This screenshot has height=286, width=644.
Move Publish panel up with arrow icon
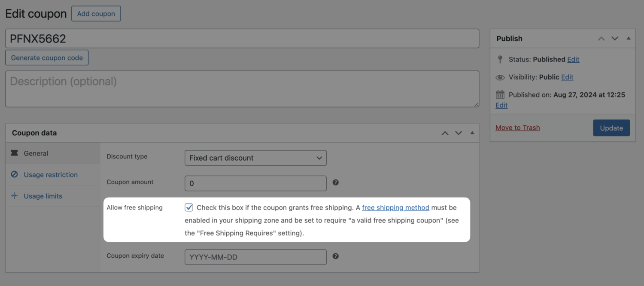[x=601, y=39]
